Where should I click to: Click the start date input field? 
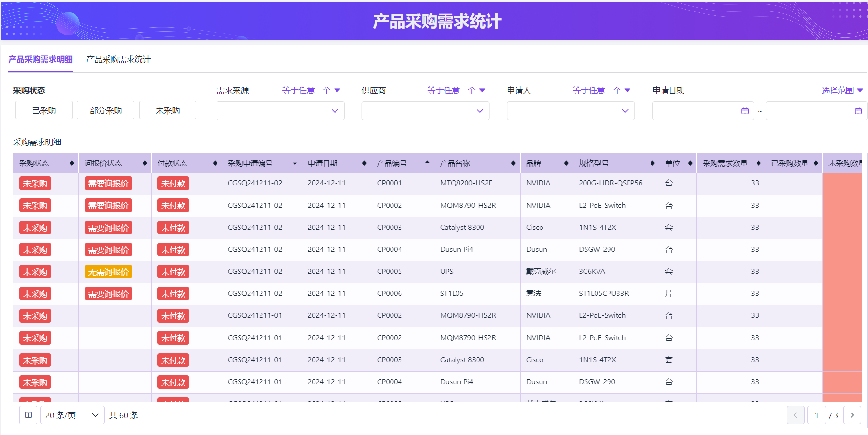703,111
